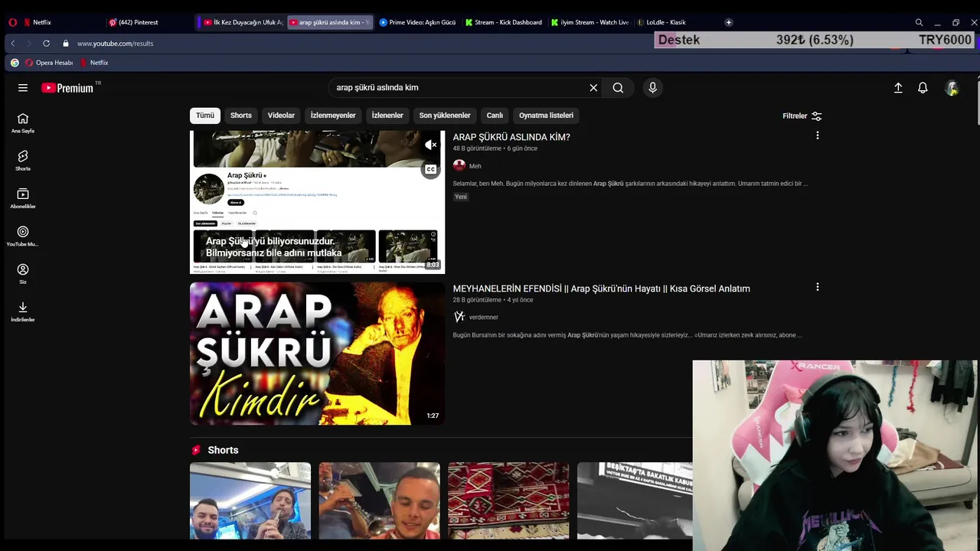The height and width of the screenshot is (551, 980).
Task: Open the Siz (You) sidebar icon
Action: tap(23, 273)
